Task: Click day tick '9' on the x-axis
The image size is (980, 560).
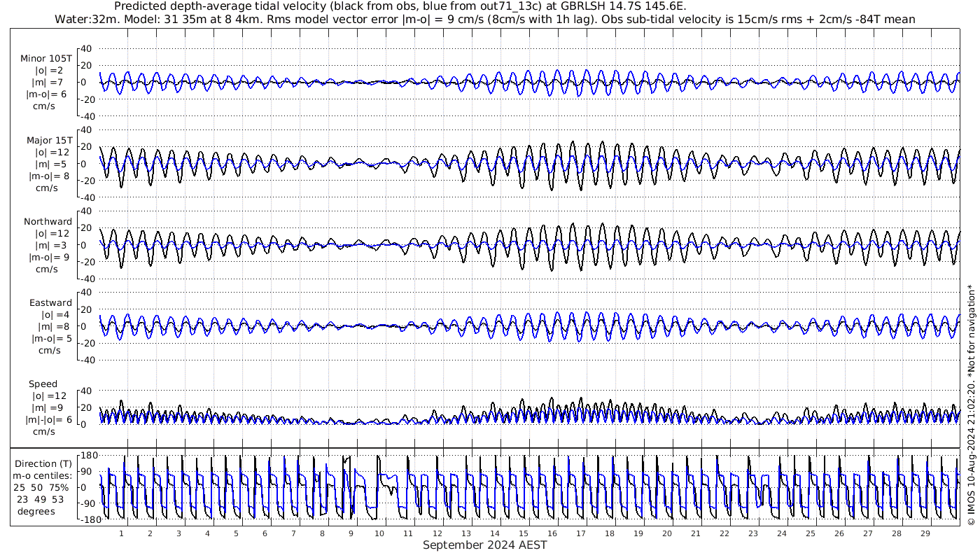Action: pos(351,533)
